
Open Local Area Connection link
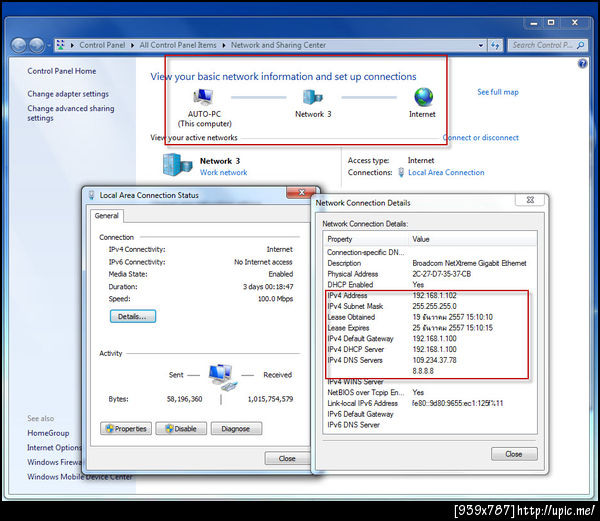tap(446, 173)
